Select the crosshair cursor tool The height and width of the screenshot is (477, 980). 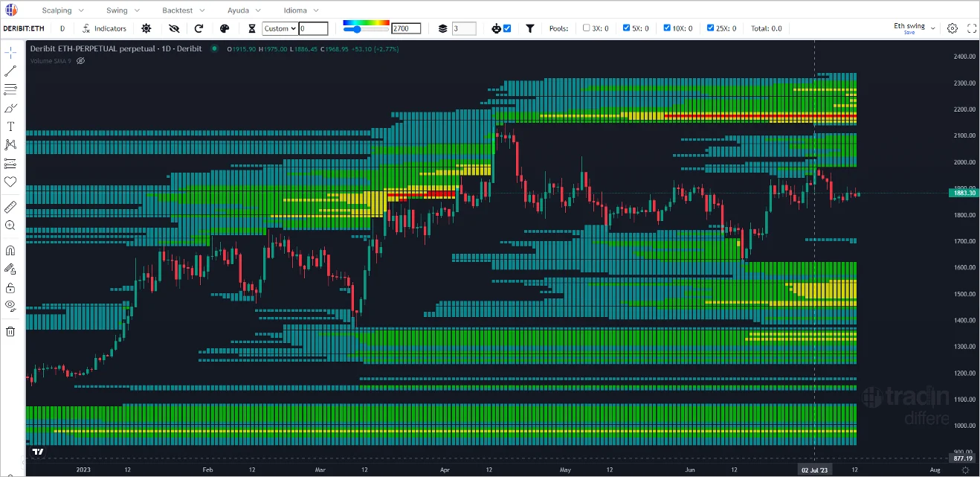(x=10, y=51)
